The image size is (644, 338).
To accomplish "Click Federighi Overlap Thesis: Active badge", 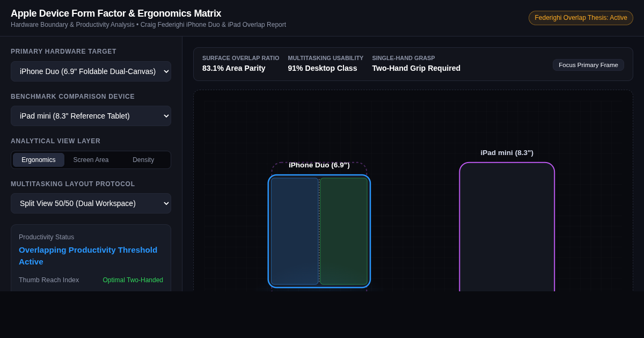I will 581,18.
